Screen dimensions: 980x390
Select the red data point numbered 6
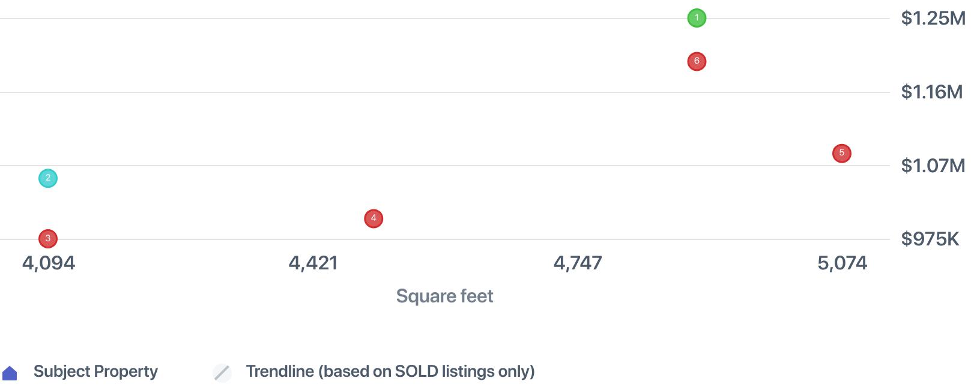pyautogui.click(x=697, y=61)
